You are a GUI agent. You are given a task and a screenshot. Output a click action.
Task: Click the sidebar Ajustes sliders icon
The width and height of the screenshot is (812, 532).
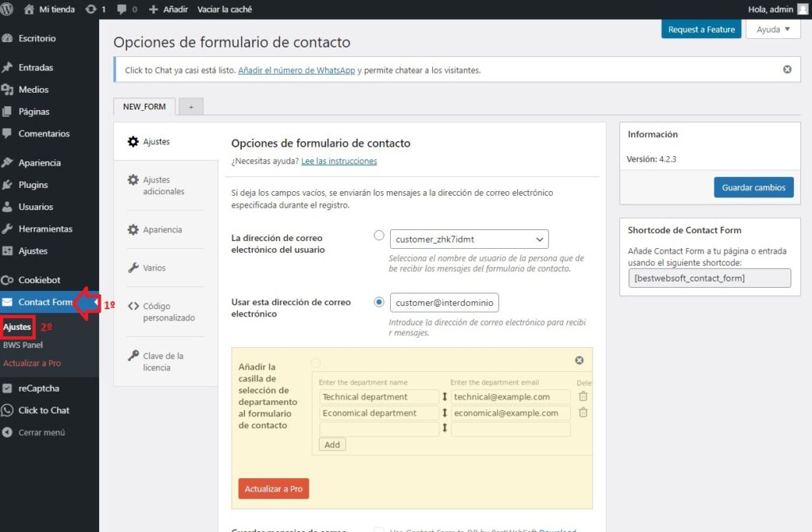coord(7,251)
